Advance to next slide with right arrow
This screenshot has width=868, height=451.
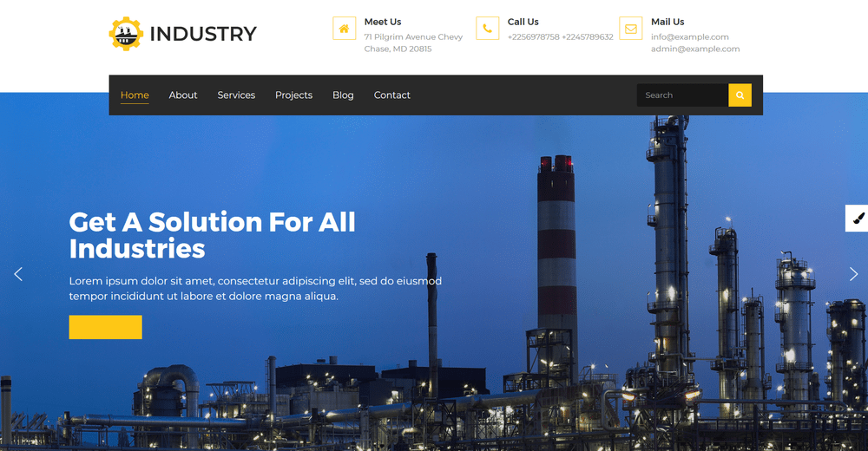click(x=853, y=274)
